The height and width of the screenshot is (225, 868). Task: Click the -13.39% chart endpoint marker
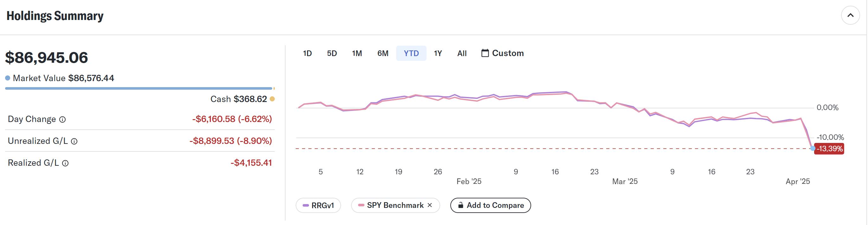[x=813, y=148]
